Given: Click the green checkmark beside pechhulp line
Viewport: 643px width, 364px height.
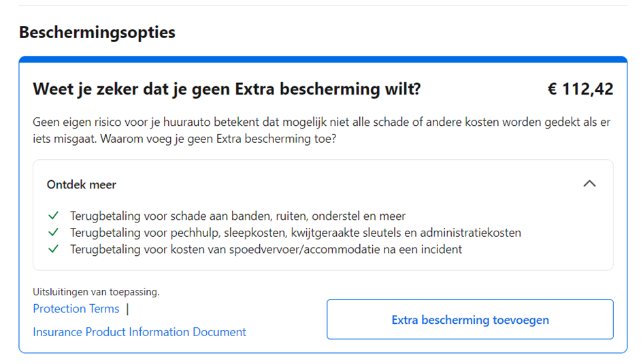Looking at the screenshot, I should [54, 233].
